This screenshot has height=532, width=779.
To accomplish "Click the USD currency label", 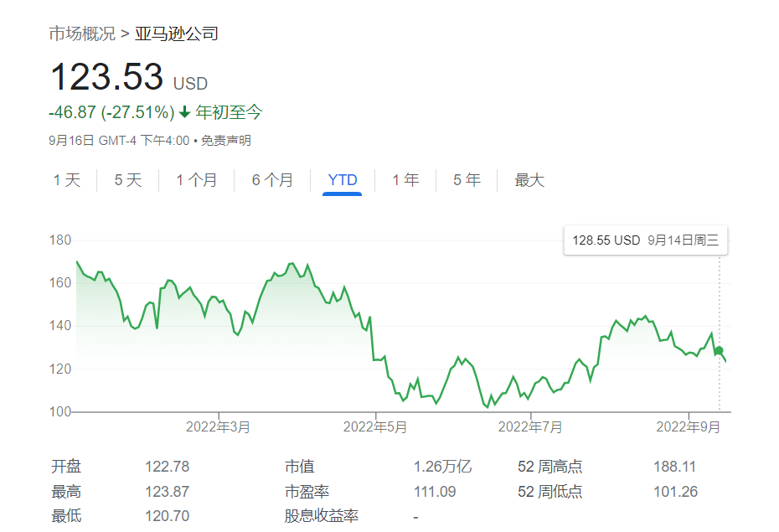I will point(190,84).
